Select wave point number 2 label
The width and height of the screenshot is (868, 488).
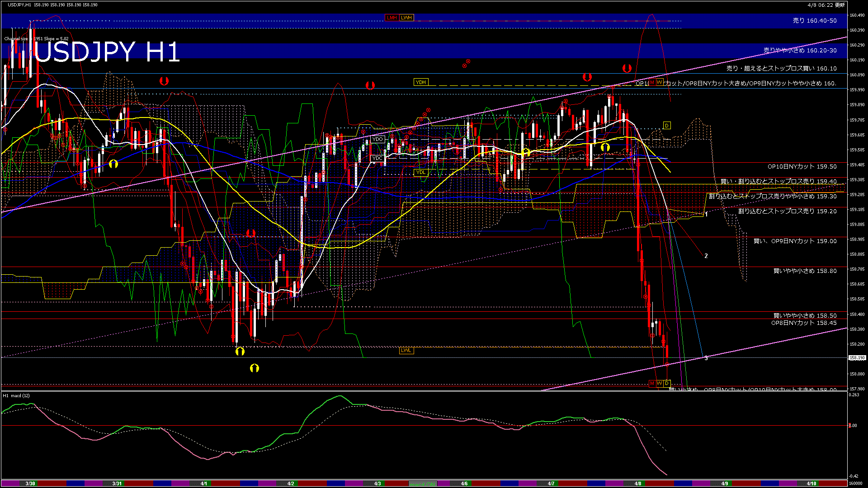pos(706,256)
